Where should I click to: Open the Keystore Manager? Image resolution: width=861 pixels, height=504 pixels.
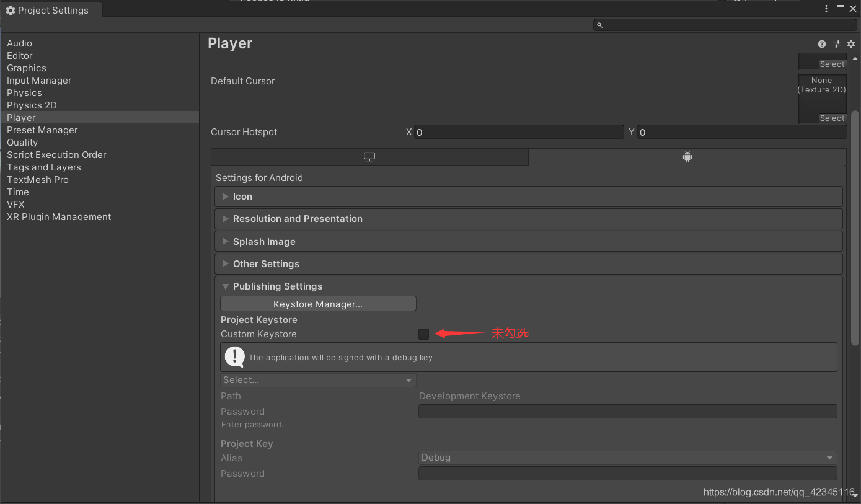(x=317, y=303)
